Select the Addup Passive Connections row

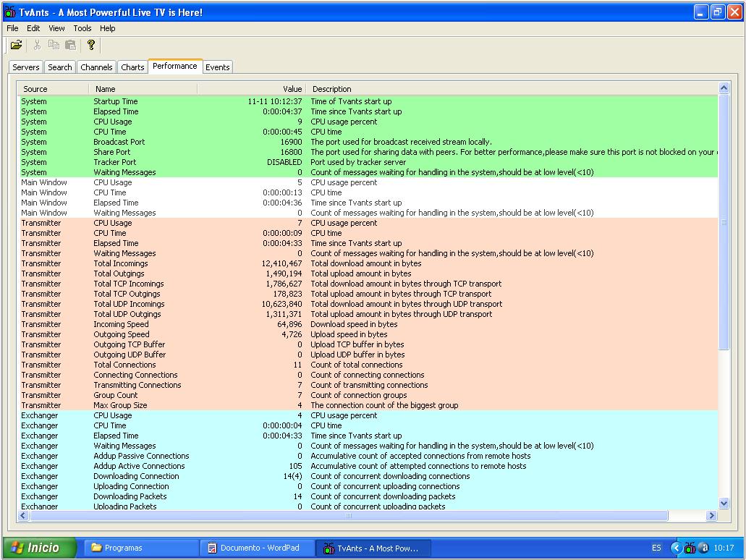point(368,456)
